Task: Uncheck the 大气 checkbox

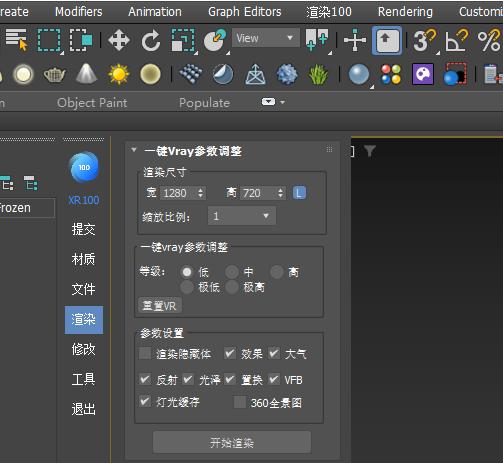Action: [274, 353]
